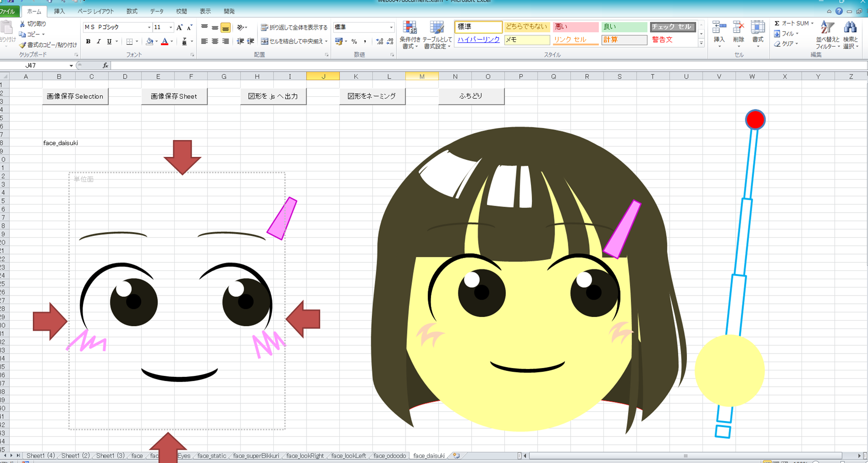868x463 pixels.
Task: Open the 数式 (Formulas) ribbon tab
Action: [132, 11]
